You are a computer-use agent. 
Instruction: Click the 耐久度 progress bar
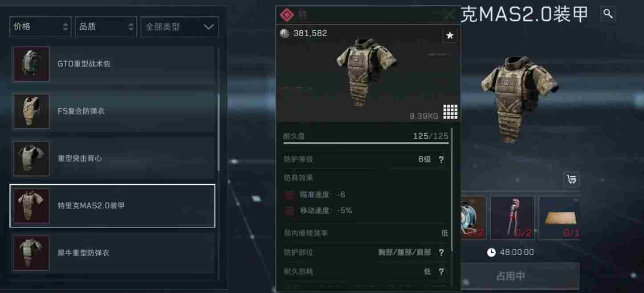click(366, 143)
